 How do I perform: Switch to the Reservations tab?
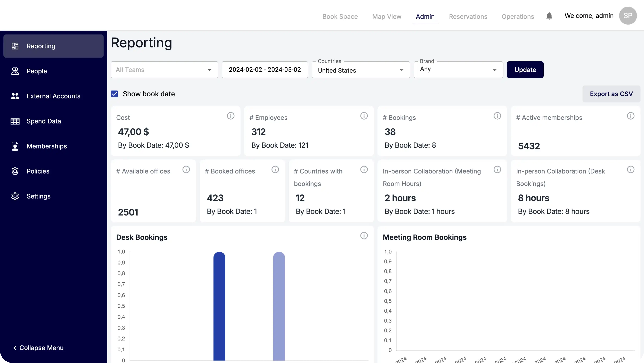point(468,16)
